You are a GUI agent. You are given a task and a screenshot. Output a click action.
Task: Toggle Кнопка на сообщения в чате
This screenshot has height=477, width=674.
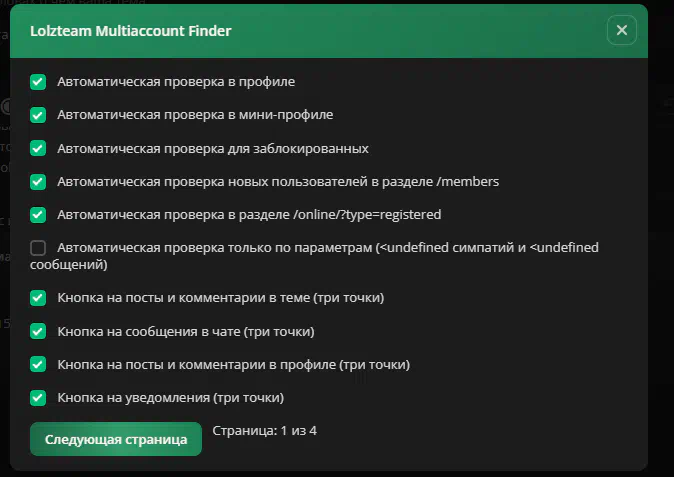point(38,331)
